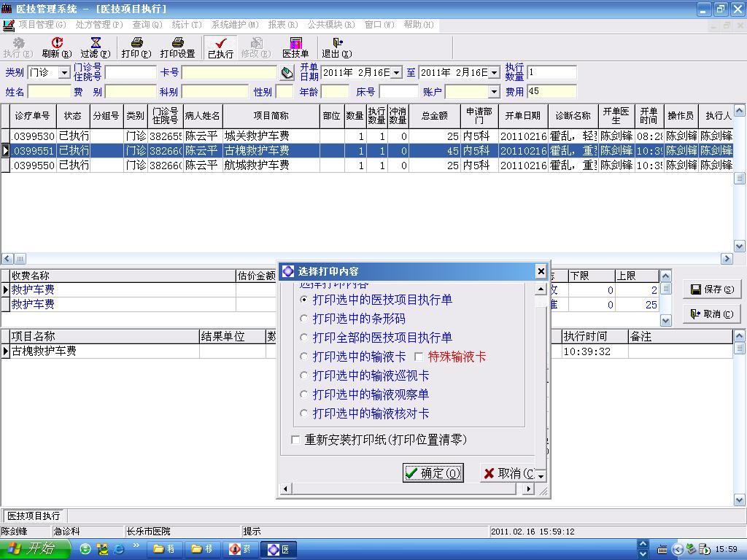The height and width of the screenshot is (560, 747).
Task: Select 打印选中的输液核对卡 radio option
Action: [x=303, y=414]
